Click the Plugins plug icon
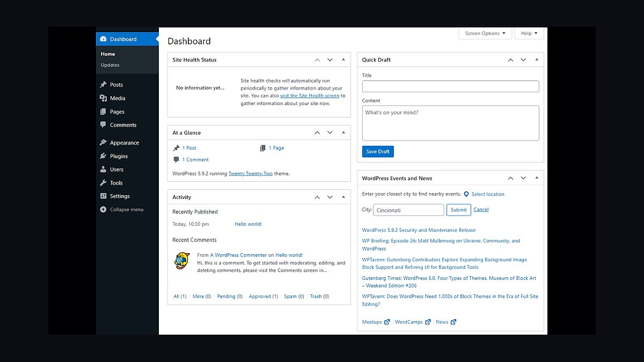This screenshot has height=362, width=644. coord(103,156)
